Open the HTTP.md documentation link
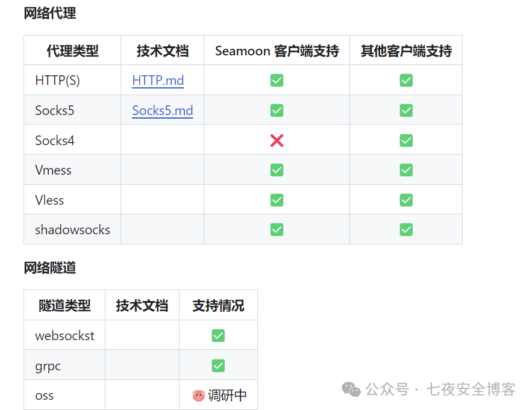 click(x=158, y=80)
